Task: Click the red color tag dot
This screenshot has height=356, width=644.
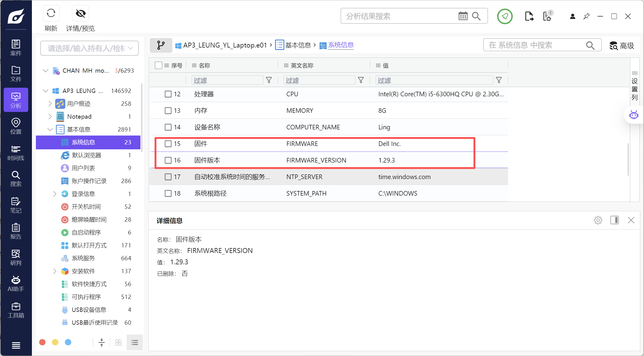Action: coord(42,342)
